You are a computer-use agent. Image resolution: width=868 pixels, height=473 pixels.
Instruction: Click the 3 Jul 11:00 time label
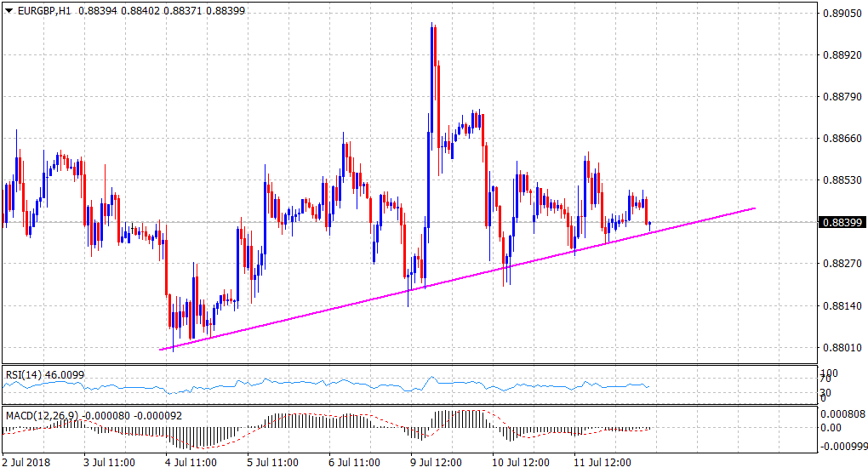point(109,462)
